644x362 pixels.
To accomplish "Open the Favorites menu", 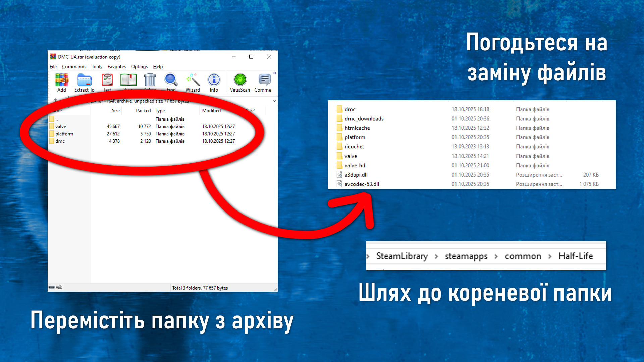I will 116,67.
